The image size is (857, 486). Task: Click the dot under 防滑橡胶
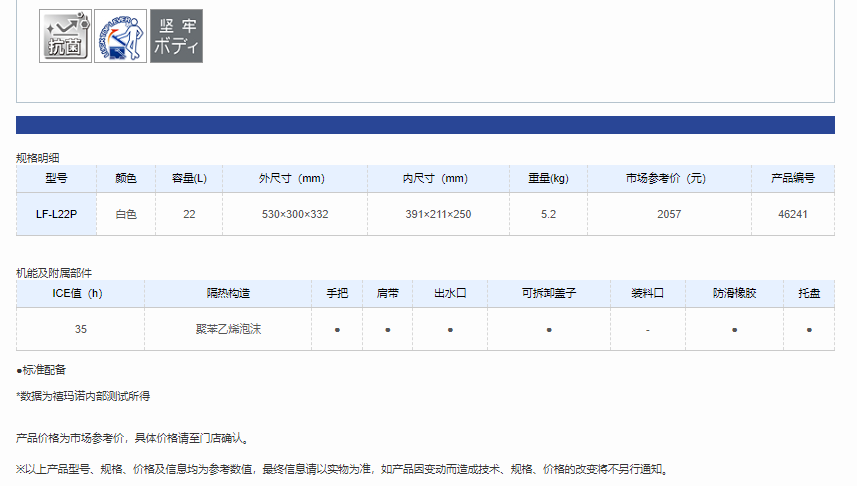click(735, 330)
